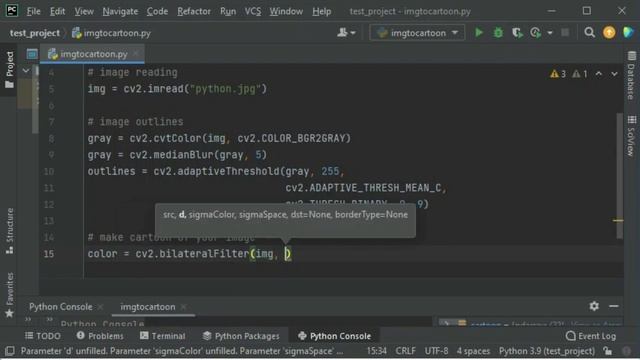Toggle tool window bars icon in status bar
The image size is (640, 360).
tap(10, 351)
